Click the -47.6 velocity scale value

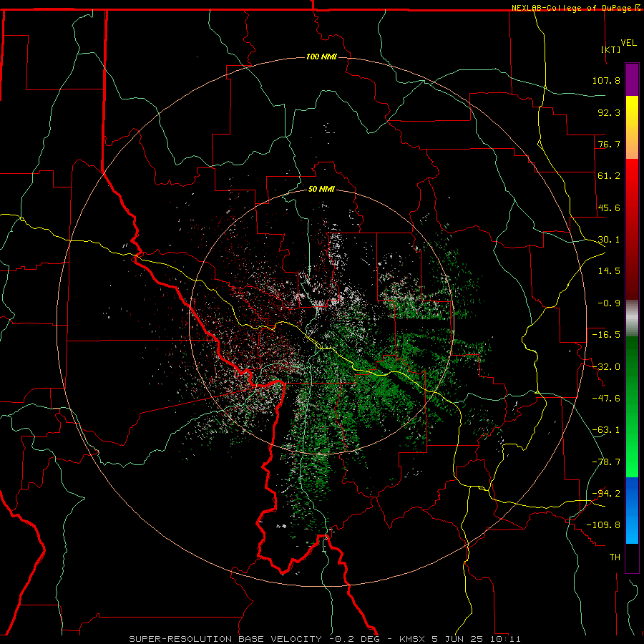pyautogui.click(x=606, y=399)
